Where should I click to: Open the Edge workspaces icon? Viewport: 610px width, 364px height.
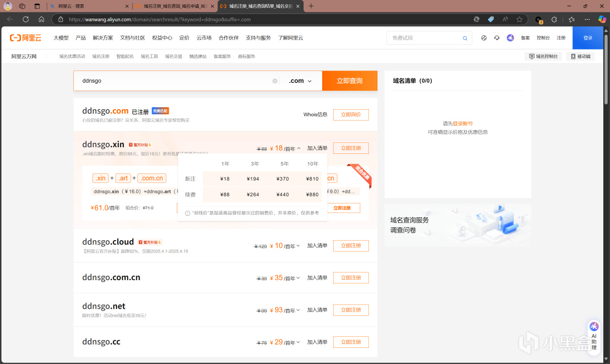point(22,6)
